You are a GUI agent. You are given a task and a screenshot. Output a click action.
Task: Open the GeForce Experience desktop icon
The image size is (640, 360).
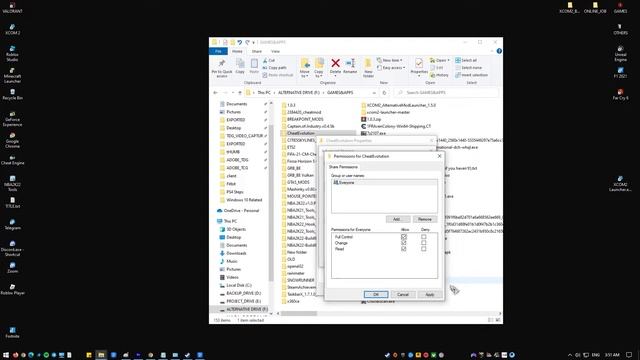tap(12, 119)
